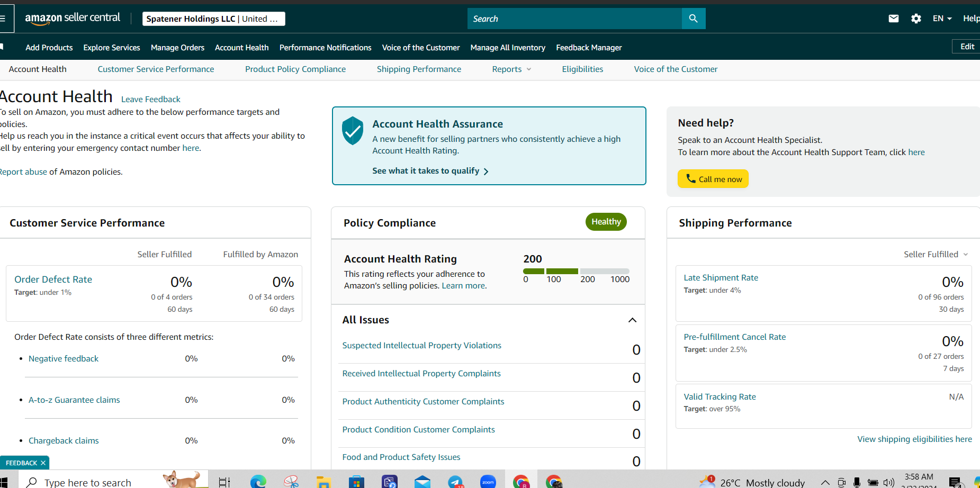Open Chargeback claims link
Screen dimensions: 980x488
64,441
